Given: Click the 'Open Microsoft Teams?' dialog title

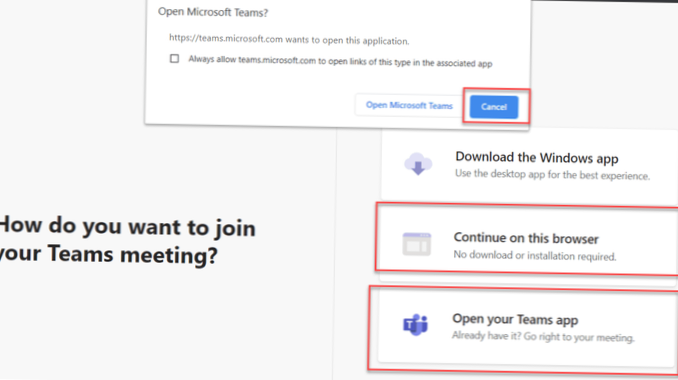Looking at the screenshot, I should coord(213,12).
